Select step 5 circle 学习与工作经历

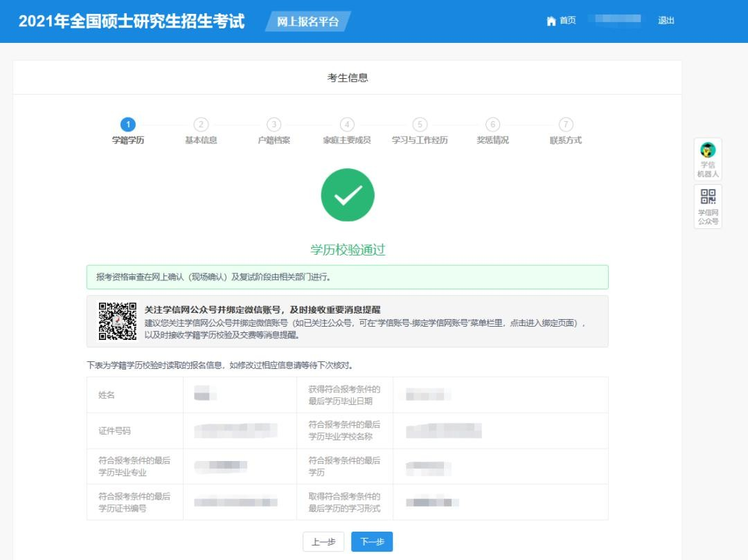coord(420,125)
